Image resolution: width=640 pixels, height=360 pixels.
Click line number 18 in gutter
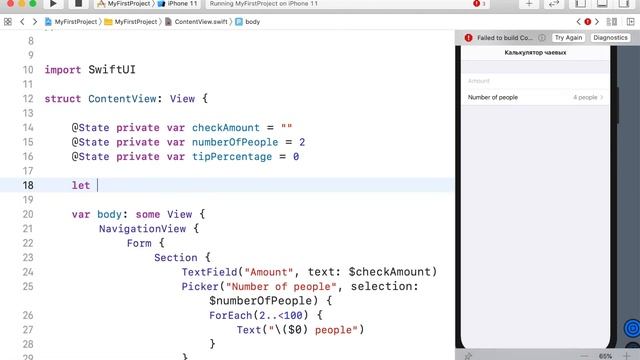click(x=28, y=185)
